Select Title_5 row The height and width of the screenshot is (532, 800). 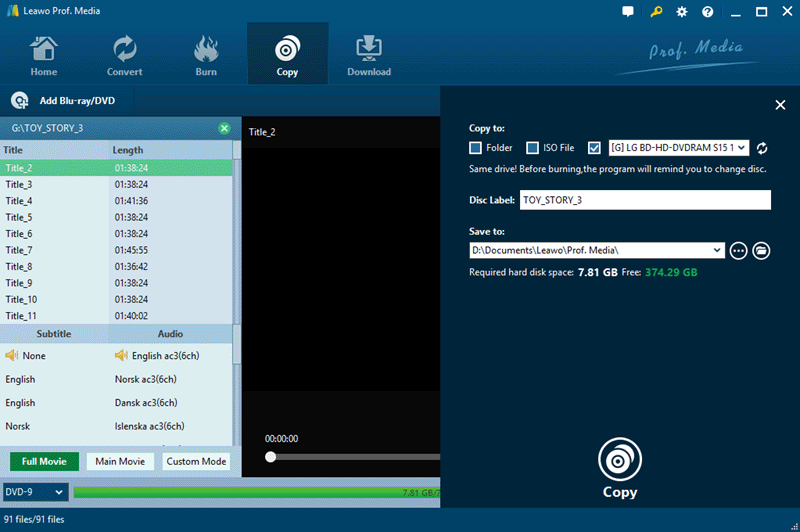[x=116, y=217]
